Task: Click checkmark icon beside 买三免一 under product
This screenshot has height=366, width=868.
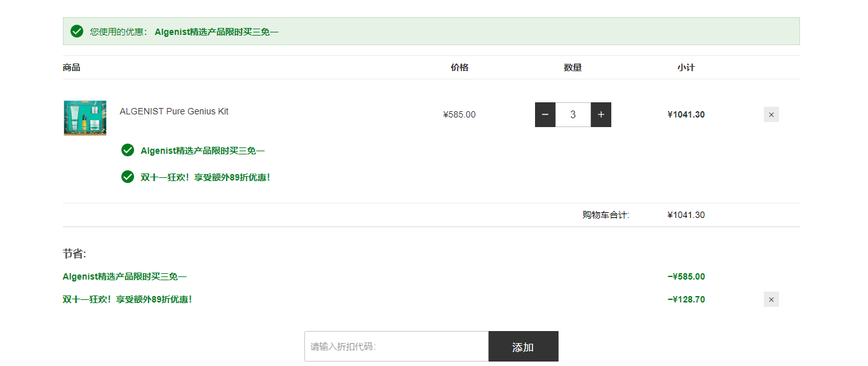Action: [x=128, y=150]
